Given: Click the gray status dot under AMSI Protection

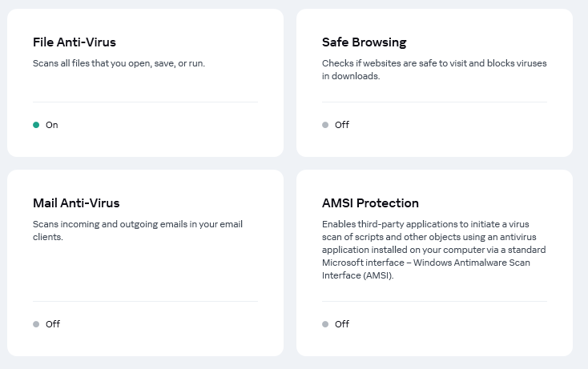Looking at the screenshot, I should 325,324.
